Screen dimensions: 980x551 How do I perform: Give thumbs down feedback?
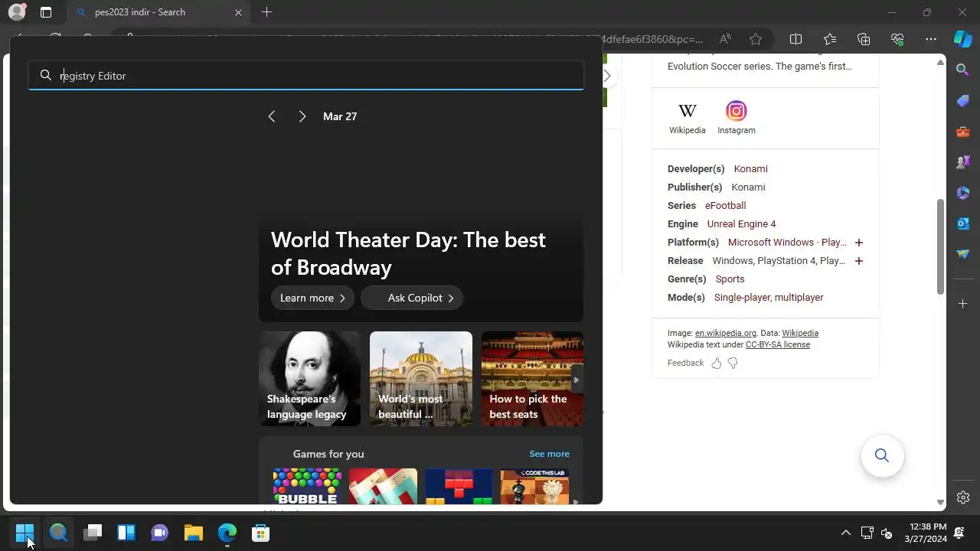pos(733,364)
